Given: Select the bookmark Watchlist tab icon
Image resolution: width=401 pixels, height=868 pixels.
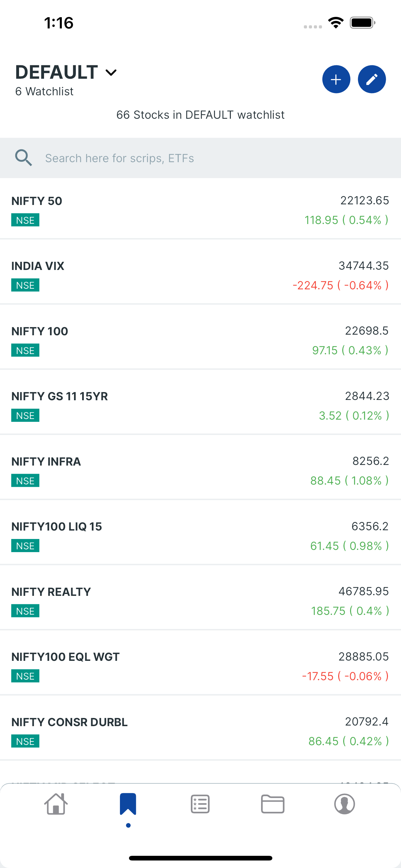Looking at the screenshot, I should coord(128,804).
